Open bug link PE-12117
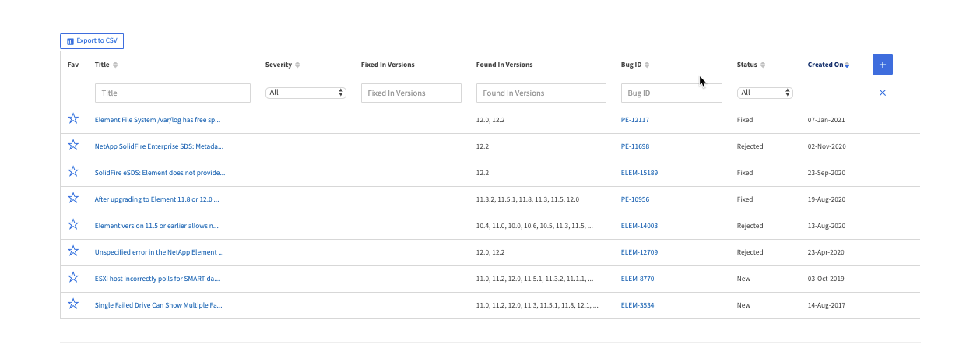The width and height of the screenshot is (980, 355). point(634,120)
